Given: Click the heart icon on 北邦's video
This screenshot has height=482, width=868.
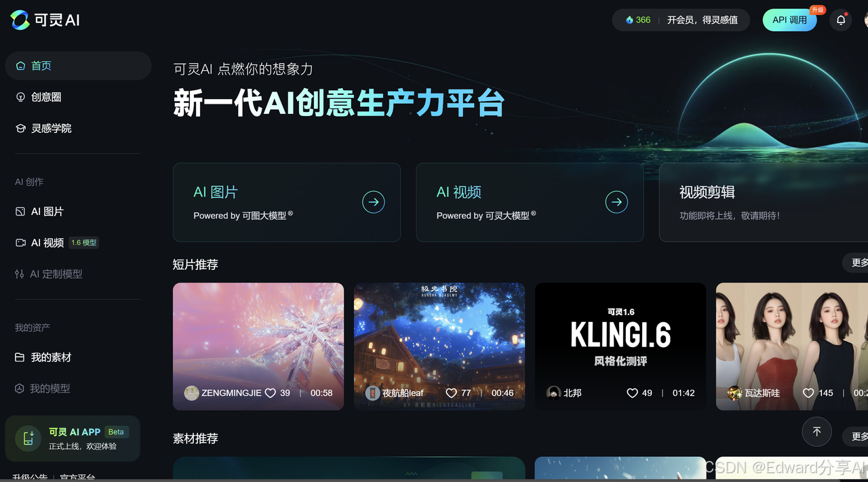Looking at the screenshot, I should pos(632,393).
